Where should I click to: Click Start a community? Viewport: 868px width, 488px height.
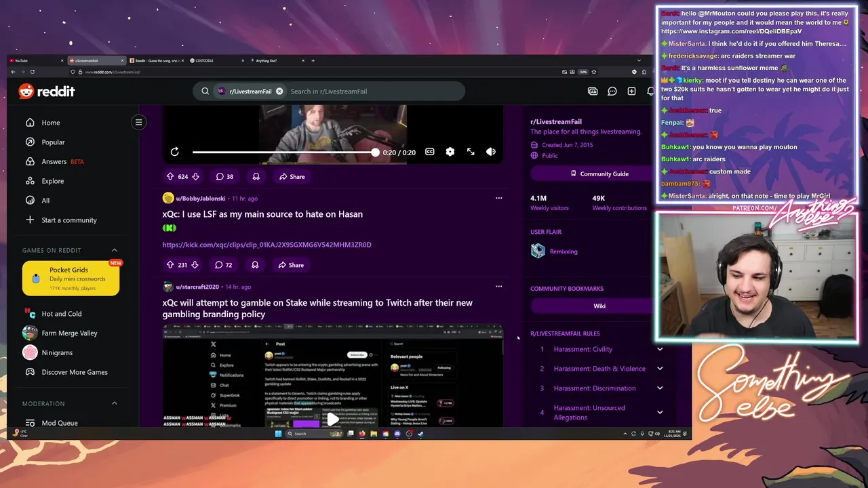pos(71,220)
